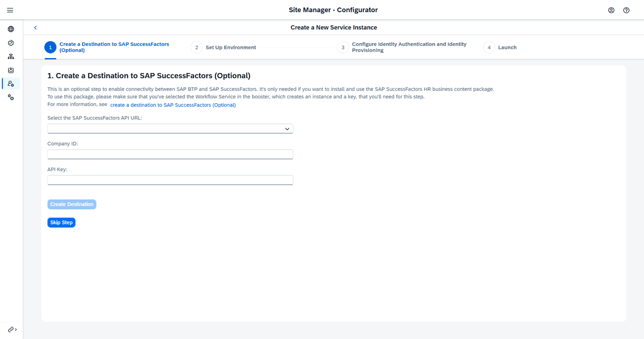This screenshot has height=339, width=644.
Task: Click the API Key: label
Action: tap(57, 169)
